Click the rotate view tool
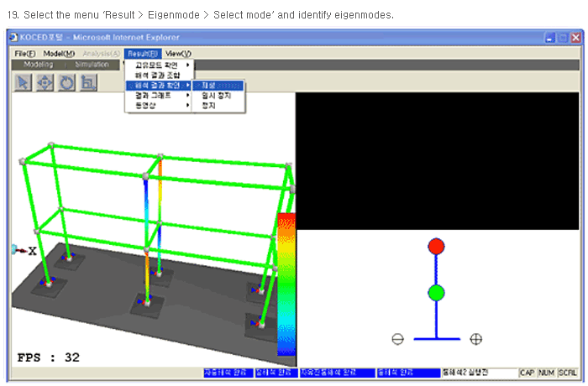 tap(66, 81)
